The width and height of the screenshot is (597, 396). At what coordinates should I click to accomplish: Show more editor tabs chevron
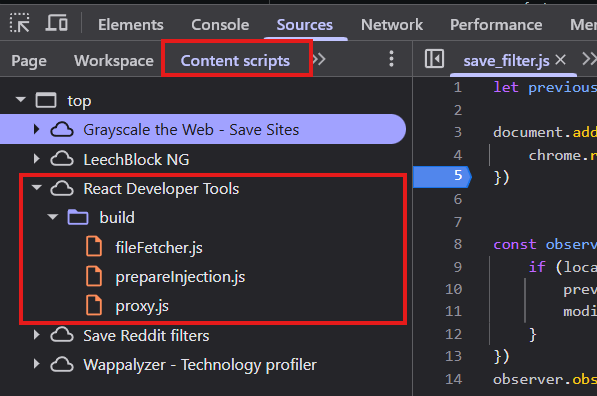tap(589, 59)
